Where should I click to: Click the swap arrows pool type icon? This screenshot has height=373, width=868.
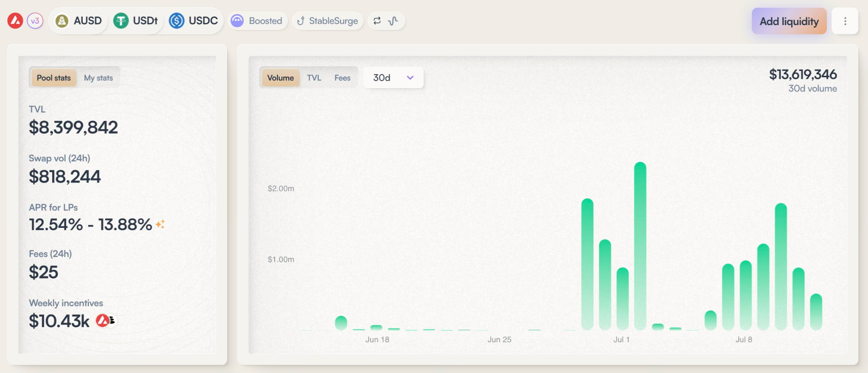[377, 21]
